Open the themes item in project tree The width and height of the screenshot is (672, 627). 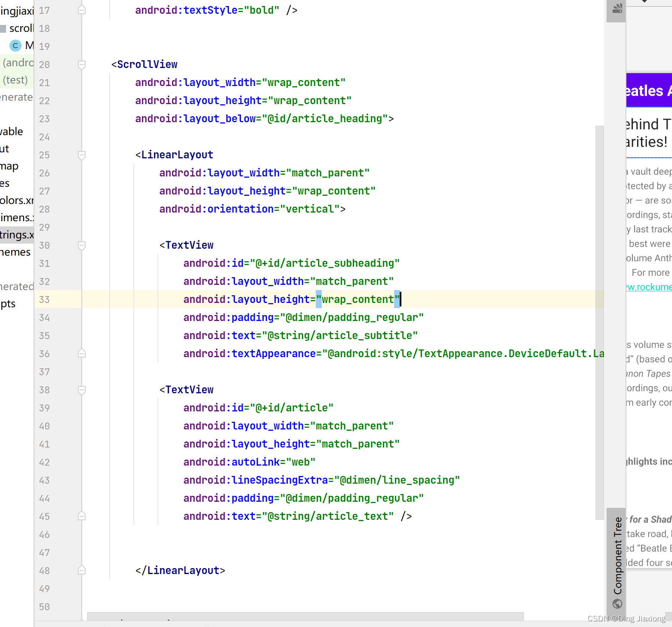[x=15, y=252]
